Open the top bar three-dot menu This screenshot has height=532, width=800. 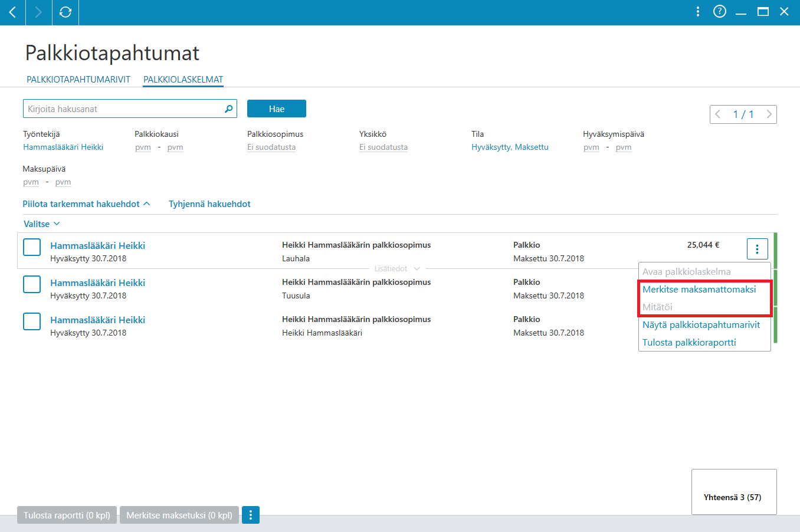[x=698, y=11]
